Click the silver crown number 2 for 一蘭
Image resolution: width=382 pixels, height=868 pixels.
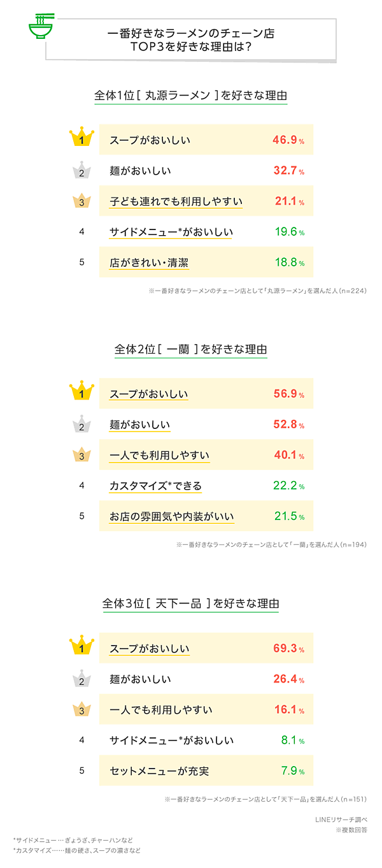coord(81,424)
